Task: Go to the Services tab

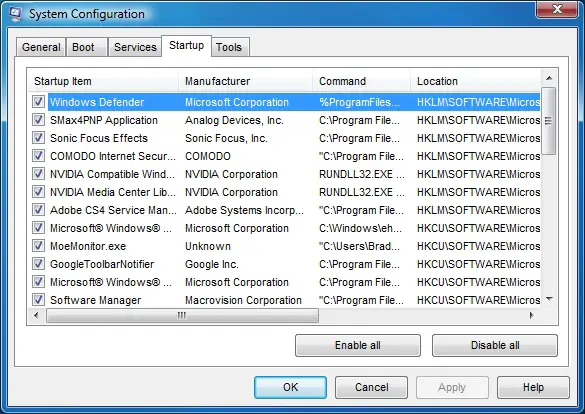Action: [x=135, y=47]
